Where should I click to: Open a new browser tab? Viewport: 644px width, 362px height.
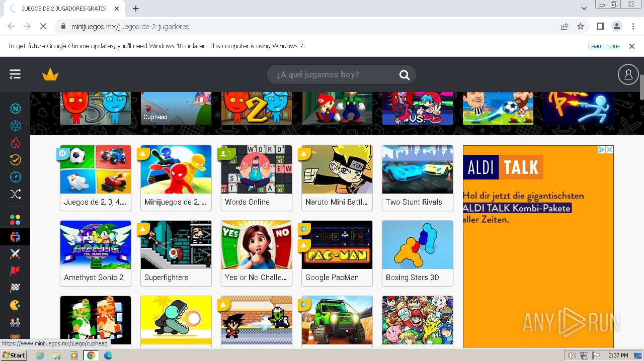coord(136,9)
